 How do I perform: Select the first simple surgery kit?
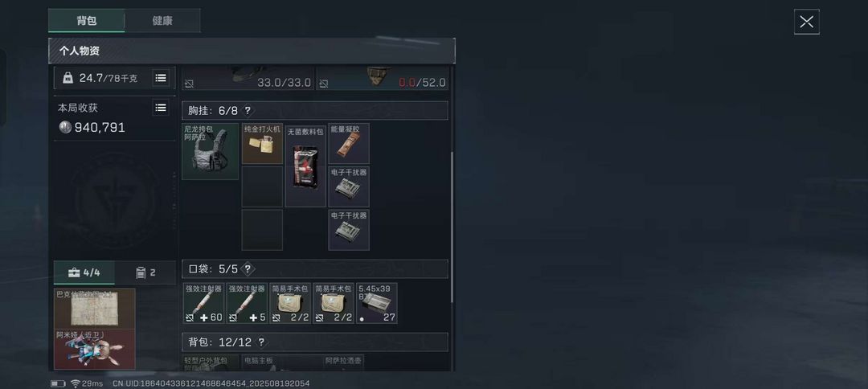pyautogui.click(x=290, y=303)
